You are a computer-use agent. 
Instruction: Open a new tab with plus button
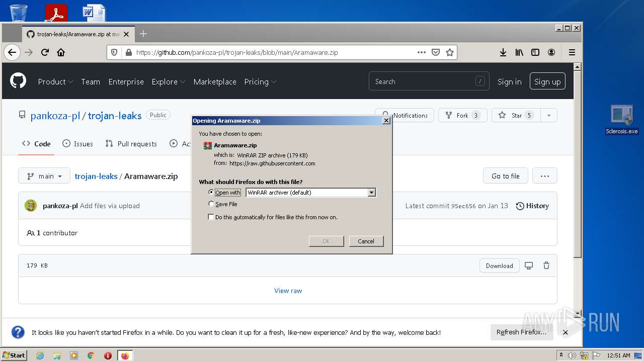point(143,34)
